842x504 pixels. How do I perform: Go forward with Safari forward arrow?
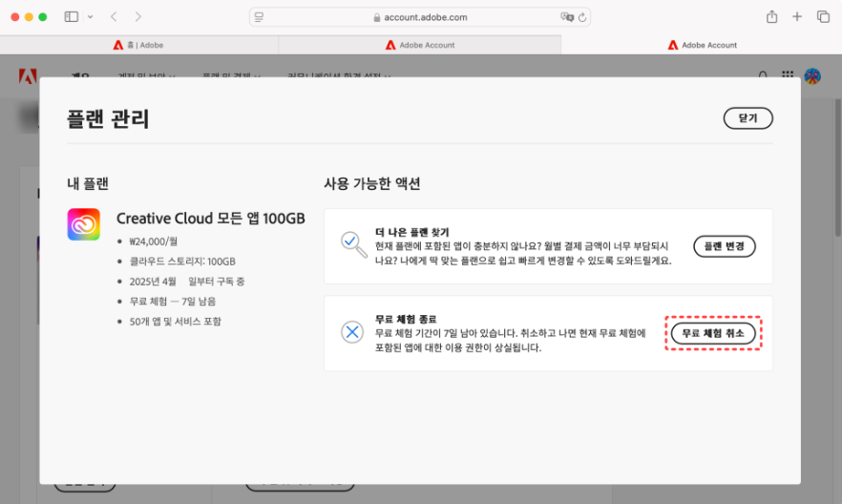pyautogui.click(x=138, y=16)
